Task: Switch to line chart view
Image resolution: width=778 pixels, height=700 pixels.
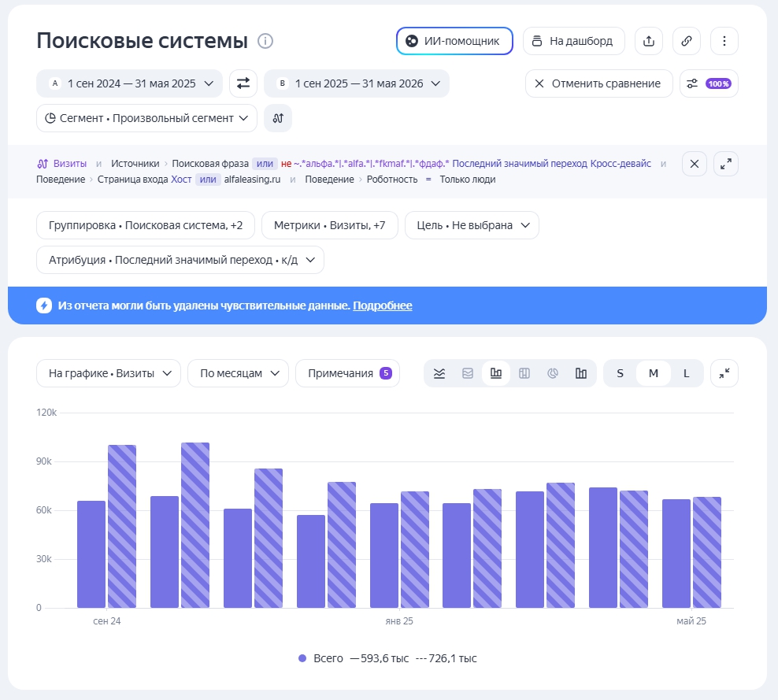Action: click(439, 373)
